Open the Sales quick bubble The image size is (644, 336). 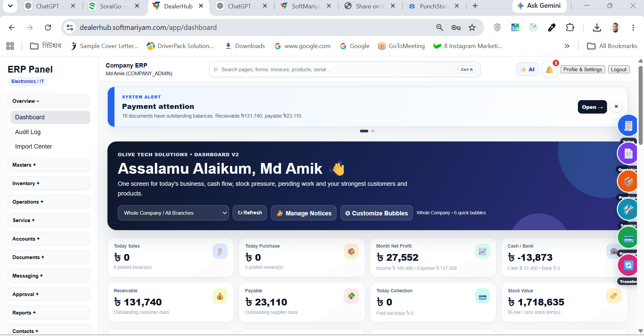[628, 126]
